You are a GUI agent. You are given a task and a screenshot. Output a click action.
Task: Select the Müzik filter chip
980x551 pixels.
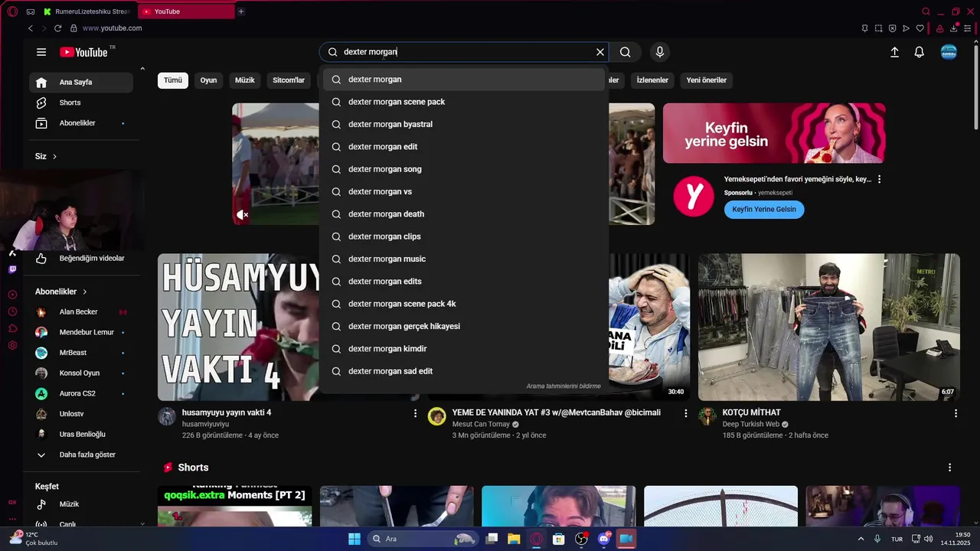(245, 80)
